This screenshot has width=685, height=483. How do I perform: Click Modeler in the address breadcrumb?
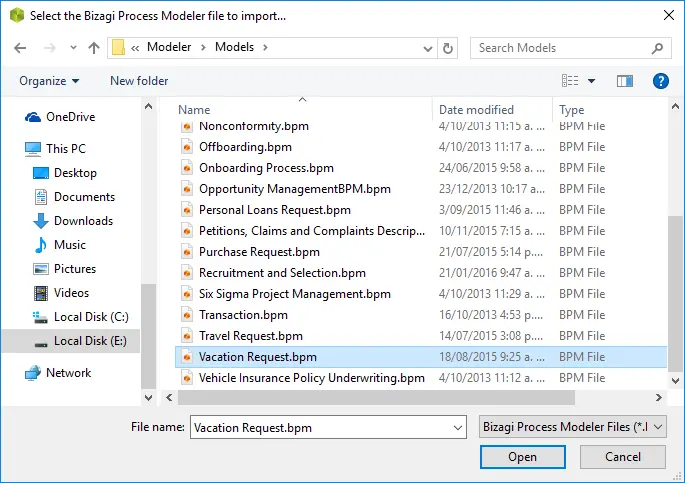tap(169, 47)
